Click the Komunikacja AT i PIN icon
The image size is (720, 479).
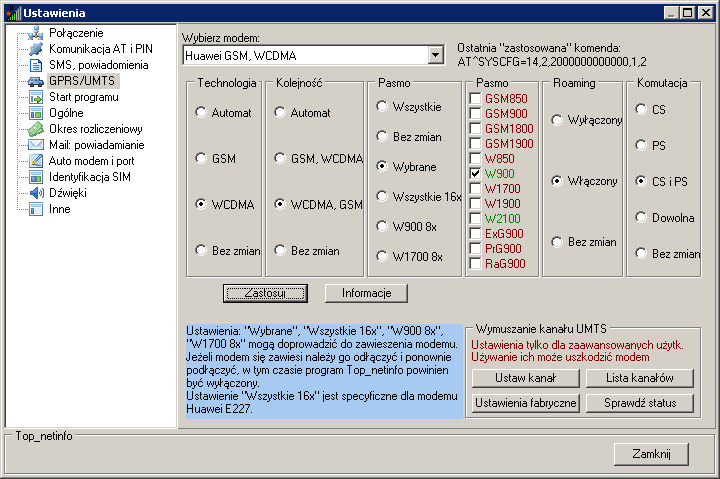tap(36, 49)
